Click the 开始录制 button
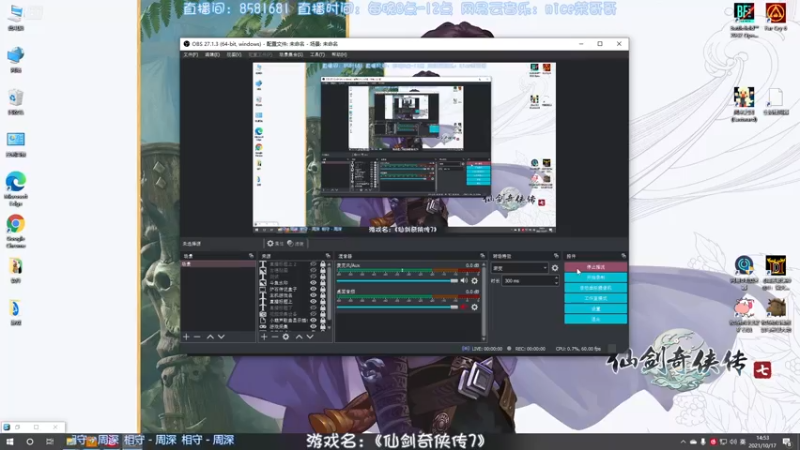The height and width of the screenshot is (450, 800). (x=595, y=278)
